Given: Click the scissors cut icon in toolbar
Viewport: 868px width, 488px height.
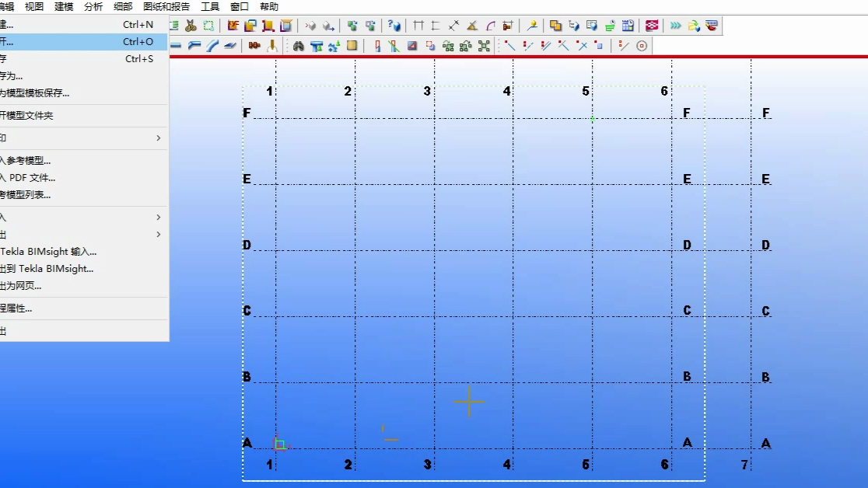Looking at the screenshot, I should coord(191,26).
